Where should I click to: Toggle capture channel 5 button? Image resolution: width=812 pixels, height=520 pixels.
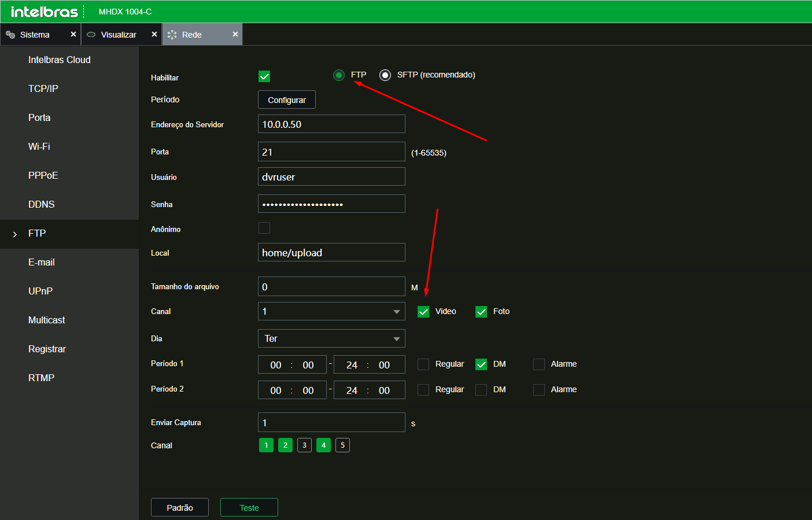[342, 445]
